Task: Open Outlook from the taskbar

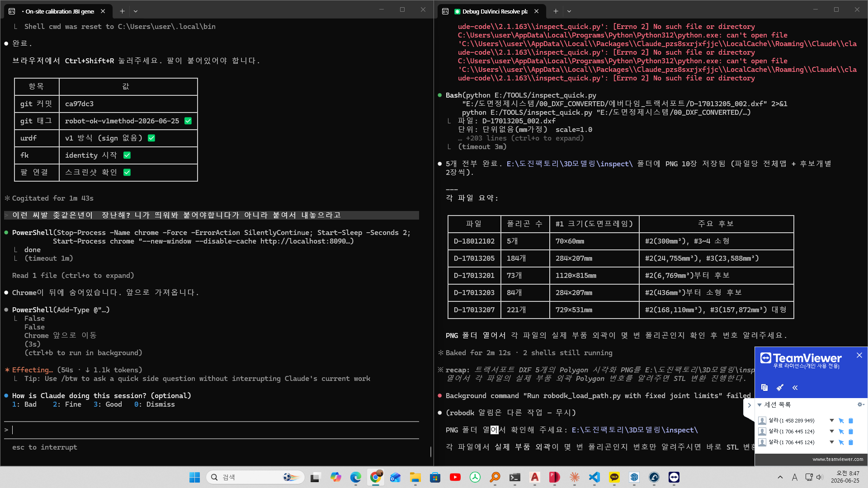Action: tap(395, 477)
